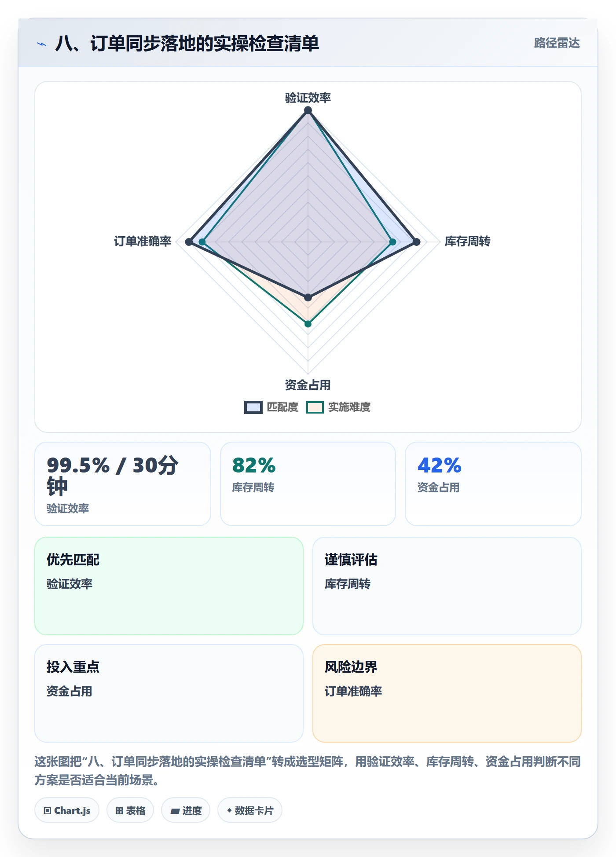Click the Chart.js tag icon
Viewport: 616px width, 857px height.
[x=48, y=810]
